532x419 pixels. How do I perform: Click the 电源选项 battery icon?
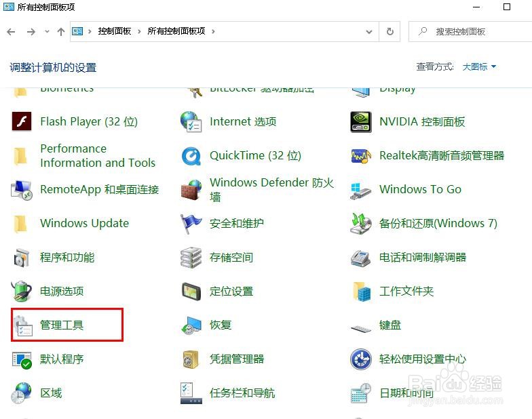click(x=22, y=292)
